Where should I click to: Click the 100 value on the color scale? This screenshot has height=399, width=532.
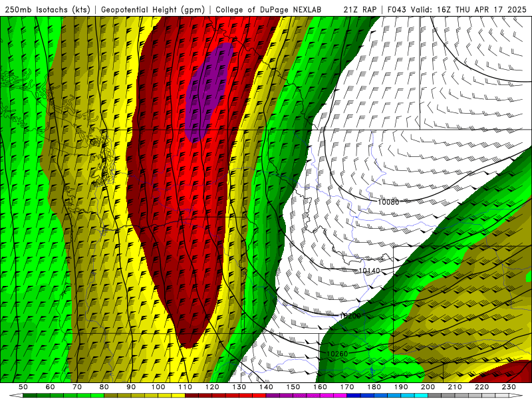pos(158,387)
